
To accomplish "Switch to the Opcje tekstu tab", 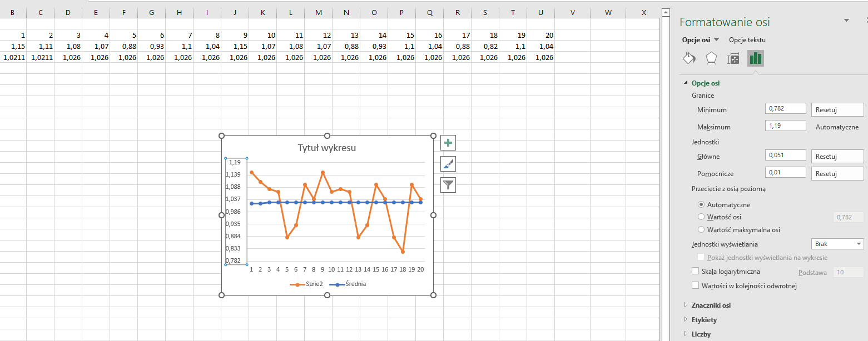I will (x=747, y=40).
